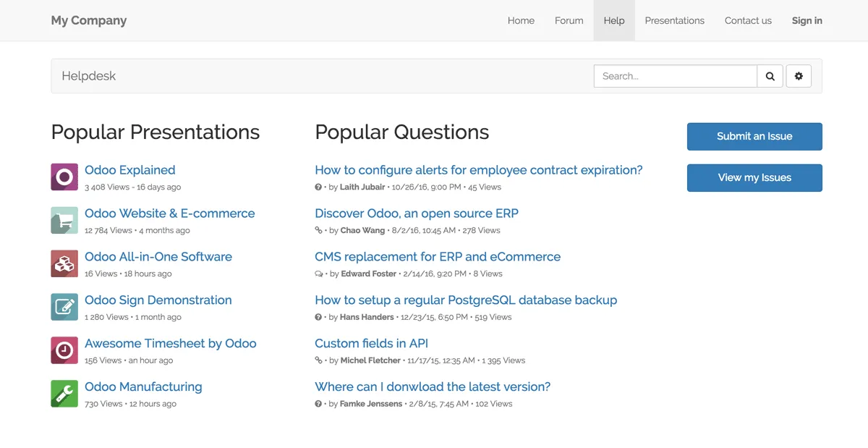Select the cubes icon beside Odoo All-in-One Software

tap(64, 263)
